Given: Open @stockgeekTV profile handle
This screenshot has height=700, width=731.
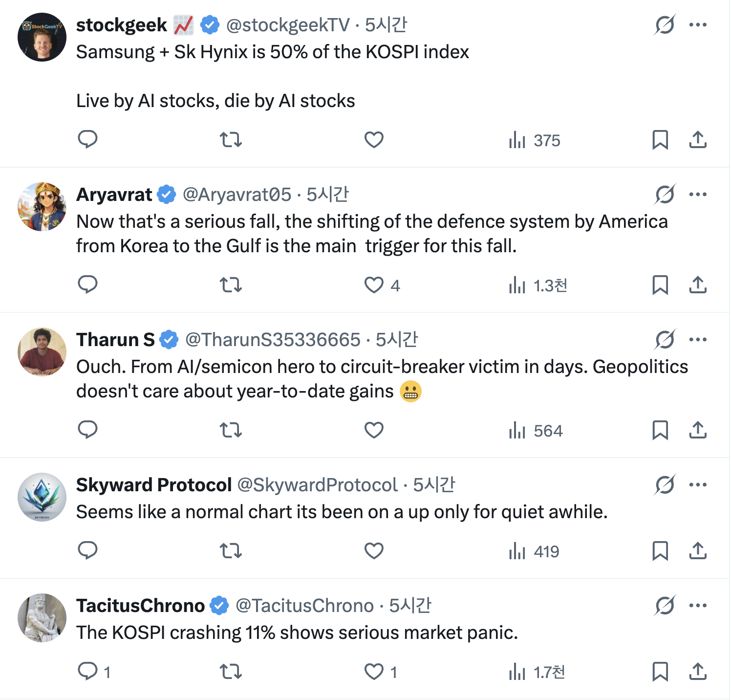Looking at the screenshot, I should click(288, 25).
